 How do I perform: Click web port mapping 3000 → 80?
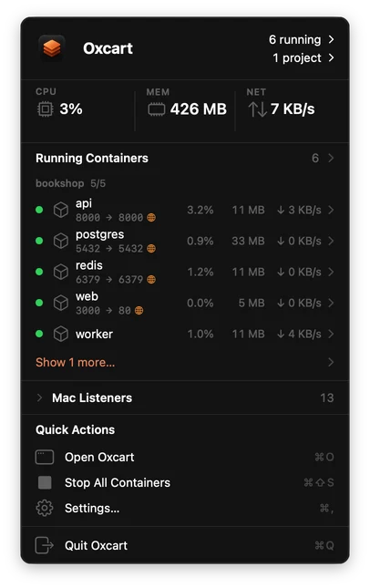pyautogui.click(x=103, y=311)
